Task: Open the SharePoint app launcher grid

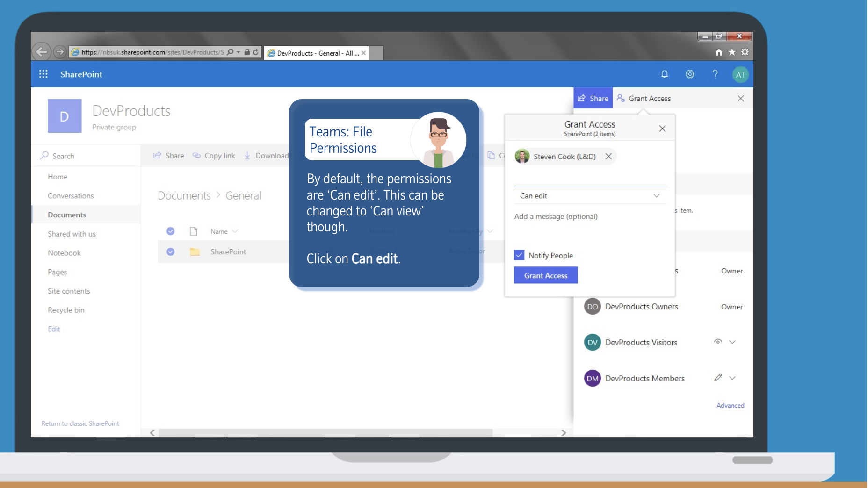Action: coord(43,74)
